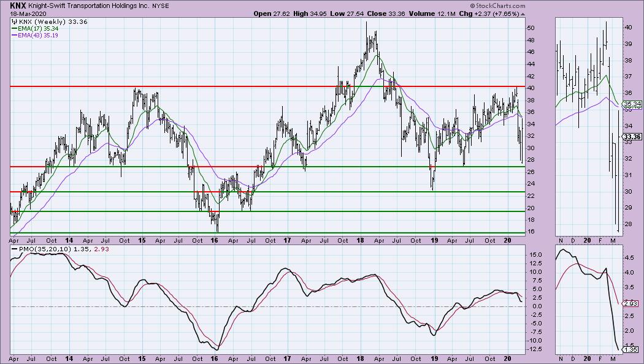The image size is (644, 364).
Task: Click the boxed 2.93 PMO signal tag on the zoom panel
Action: tap(631, 304)
